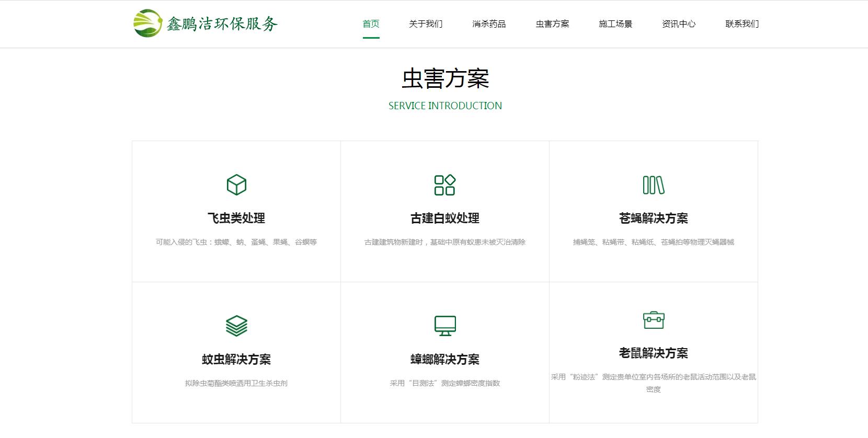Screen dimensions: 868x438
Task: Click description 可能入侵的飞虫：蛾蠓、蚋、蚤蝇
Action: [236, 242]
